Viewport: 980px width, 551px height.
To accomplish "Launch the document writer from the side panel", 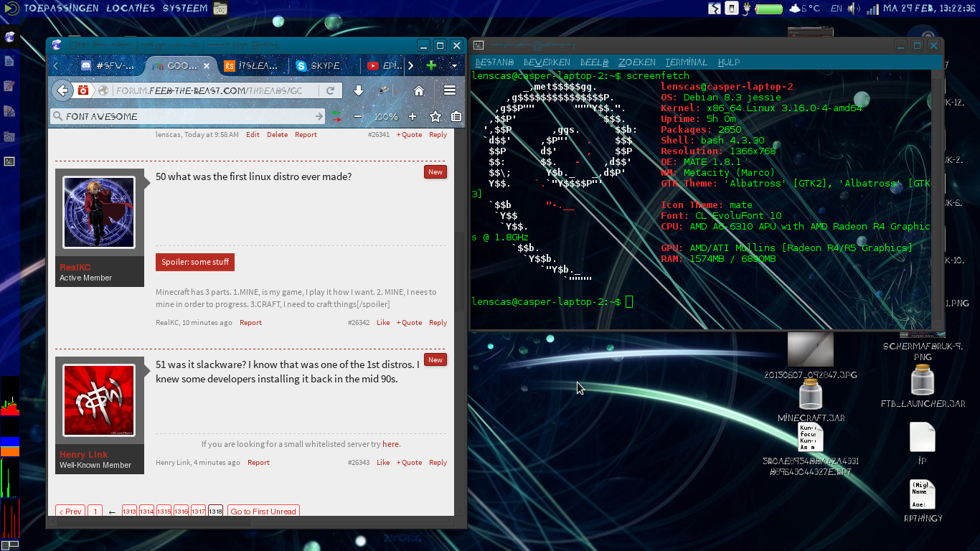I will (9, 62).
